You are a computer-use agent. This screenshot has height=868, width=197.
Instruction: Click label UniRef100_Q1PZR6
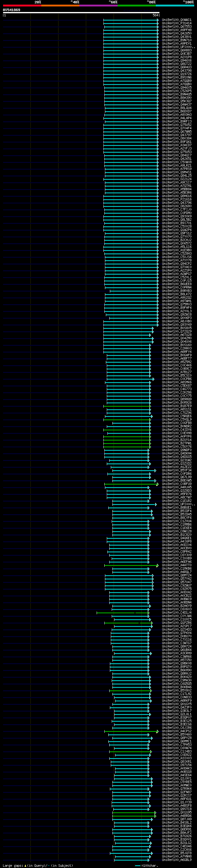pyautogui.click(x=176, y=623)
